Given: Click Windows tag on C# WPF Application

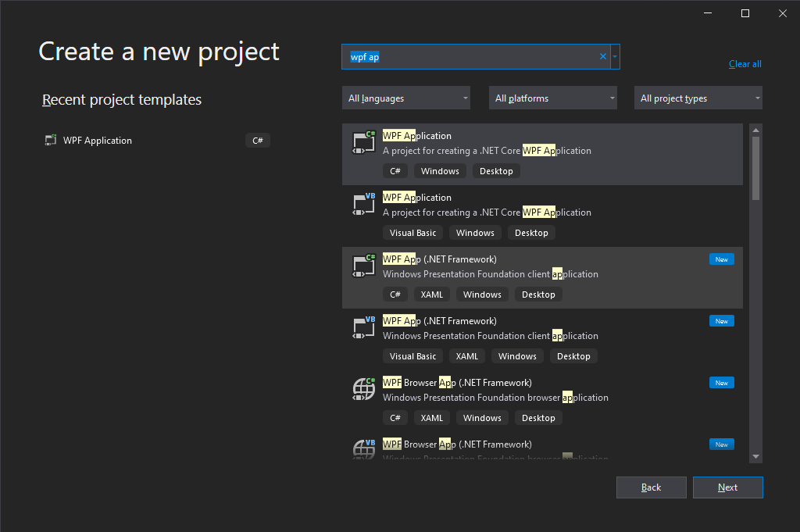Looking at the screenshot, I should pos(440,171).
